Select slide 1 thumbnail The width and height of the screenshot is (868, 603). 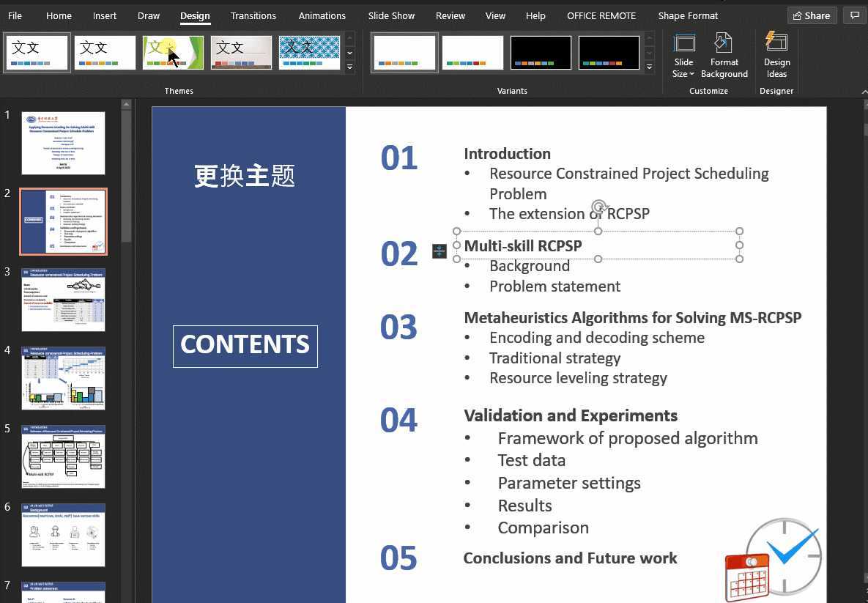pos(63,144)
